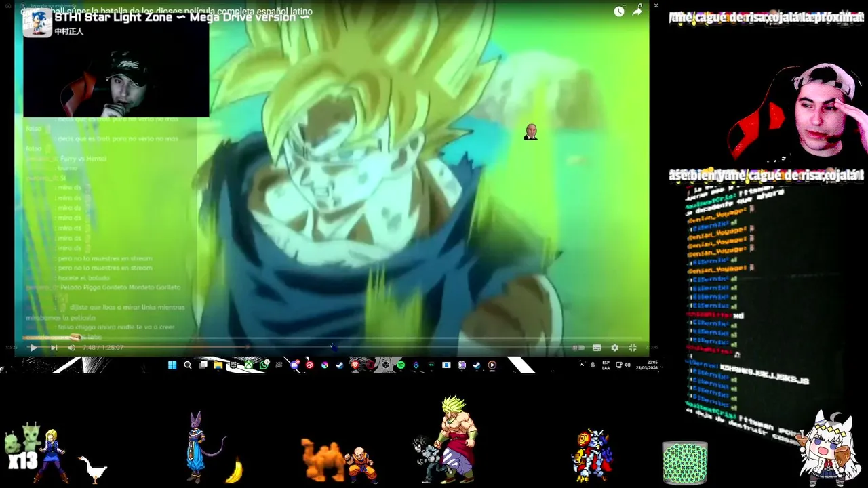The height and width of the screenshot is (488, 868).
Task: Open the Xbox app on taskbar
Action: tap(248, 365)
